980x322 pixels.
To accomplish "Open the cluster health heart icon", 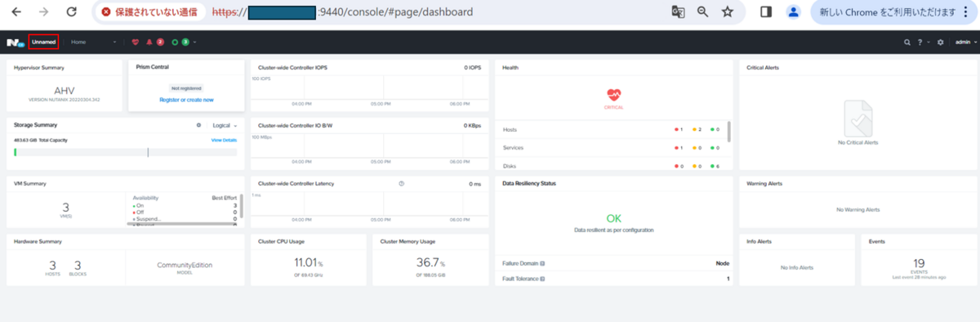I will [136, 42].
